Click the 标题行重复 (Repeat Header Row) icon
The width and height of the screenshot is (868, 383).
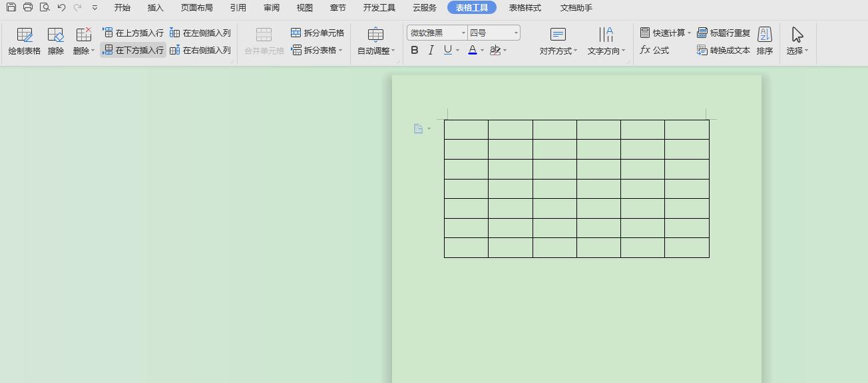(724, 32)
